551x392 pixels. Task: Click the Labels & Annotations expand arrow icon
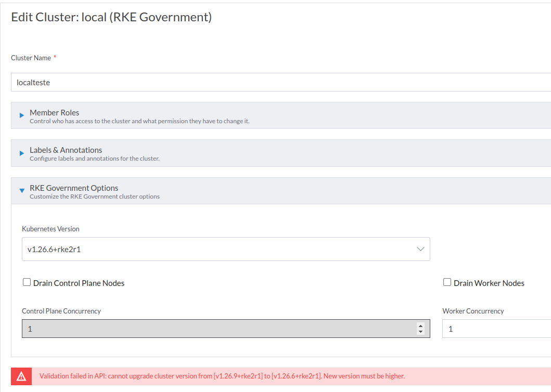(21, 153)
